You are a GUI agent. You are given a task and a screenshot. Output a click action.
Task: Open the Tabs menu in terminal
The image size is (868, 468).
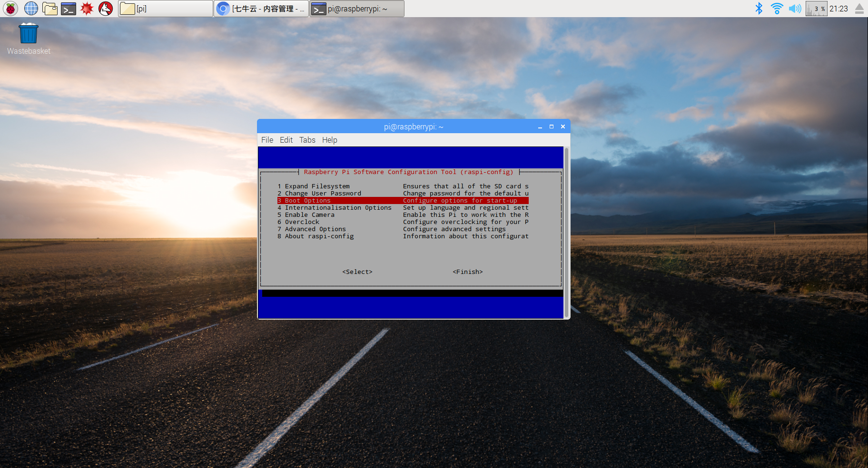(x=307, y=140)
